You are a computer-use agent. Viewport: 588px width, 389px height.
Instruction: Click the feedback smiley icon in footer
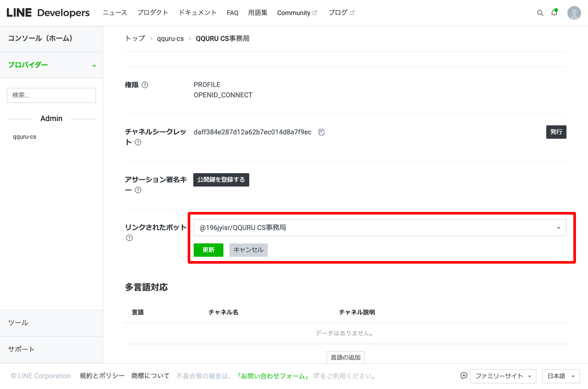[464, 376]
